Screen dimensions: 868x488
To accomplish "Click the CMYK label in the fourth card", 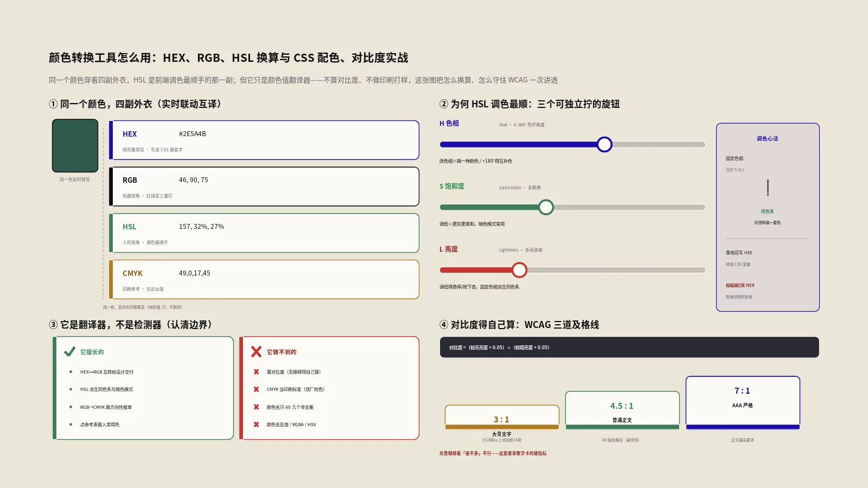I will (132, 273).
